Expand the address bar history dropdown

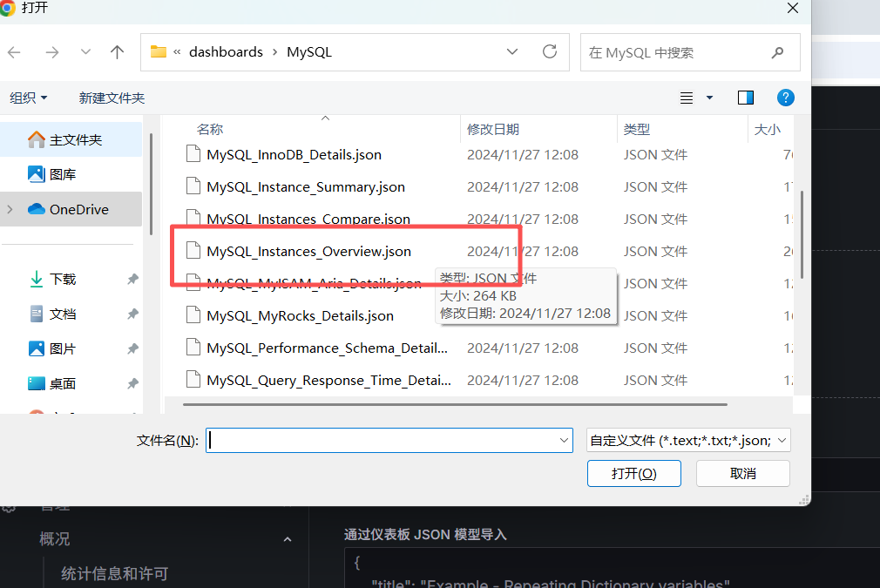[511, 51]
